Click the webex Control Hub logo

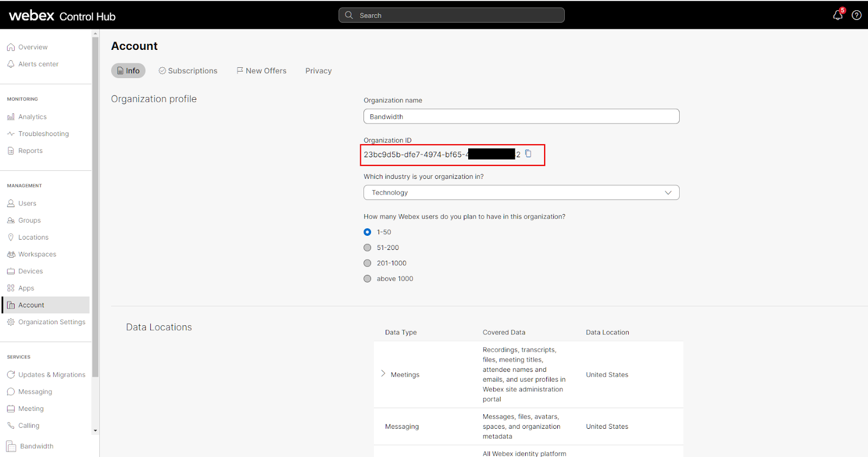(x=62, y=16)
